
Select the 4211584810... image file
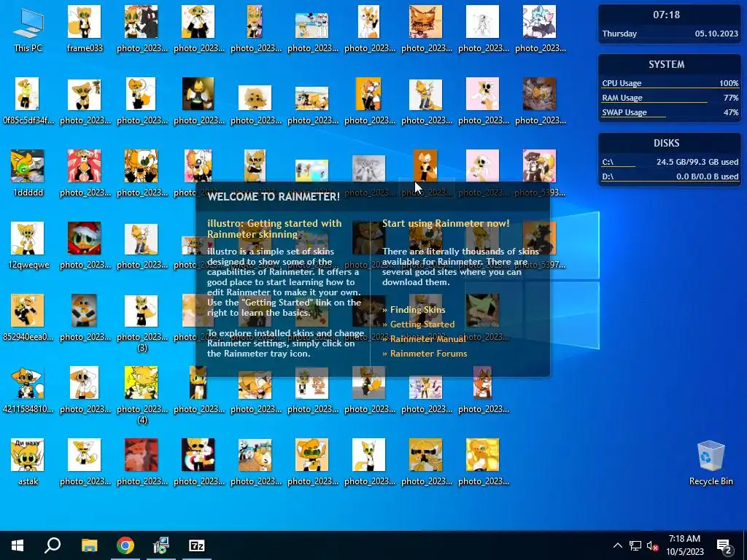pyautogui.click(x=28, y=391)
